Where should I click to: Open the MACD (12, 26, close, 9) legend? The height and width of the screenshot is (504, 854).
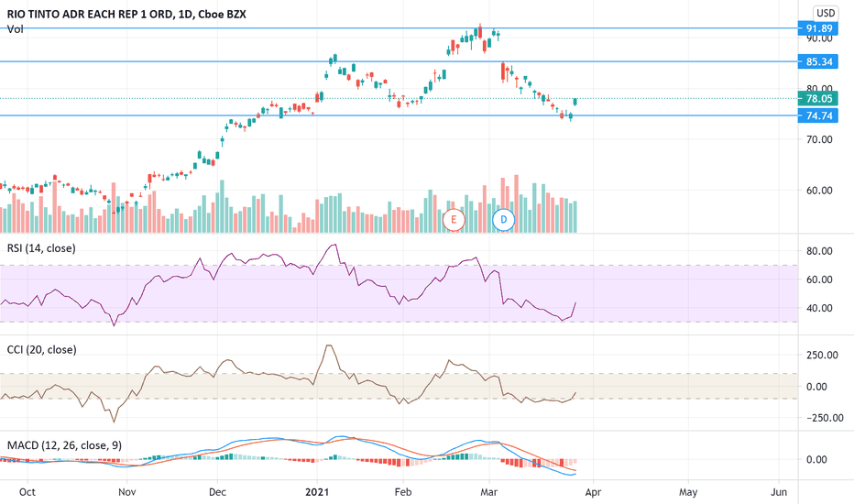64,445
